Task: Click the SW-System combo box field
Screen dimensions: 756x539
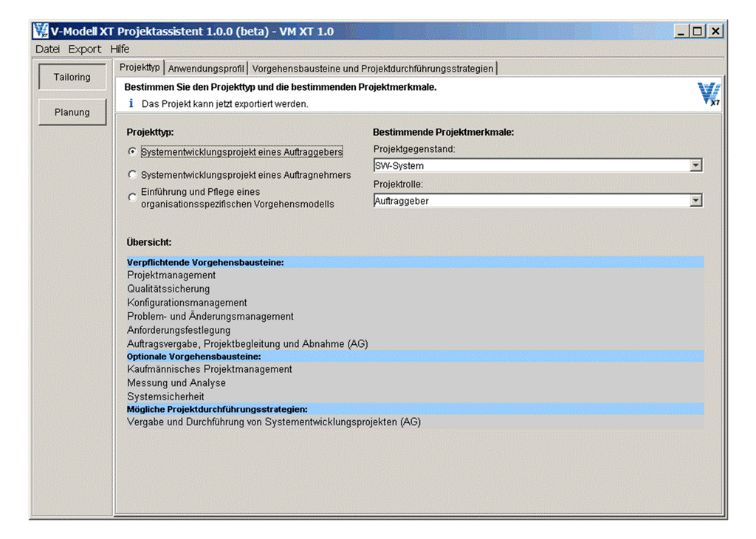Action: pos(537,165)
